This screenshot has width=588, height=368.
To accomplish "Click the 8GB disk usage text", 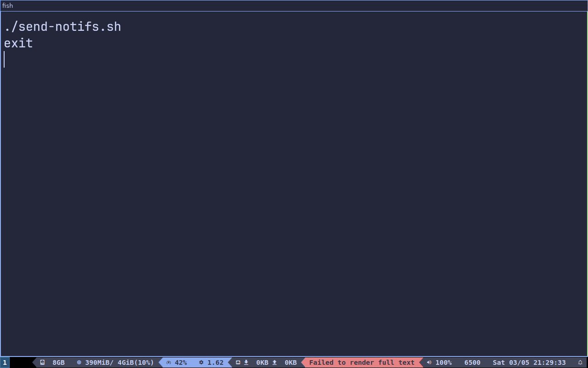I will pyautogui.click(x=58, y=362).
